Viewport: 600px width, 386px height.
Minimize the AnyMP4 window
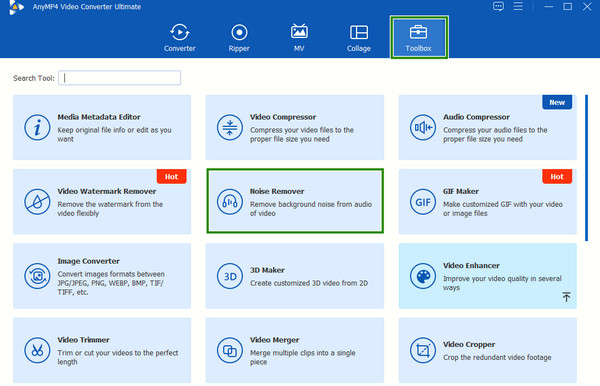(549, 7)
